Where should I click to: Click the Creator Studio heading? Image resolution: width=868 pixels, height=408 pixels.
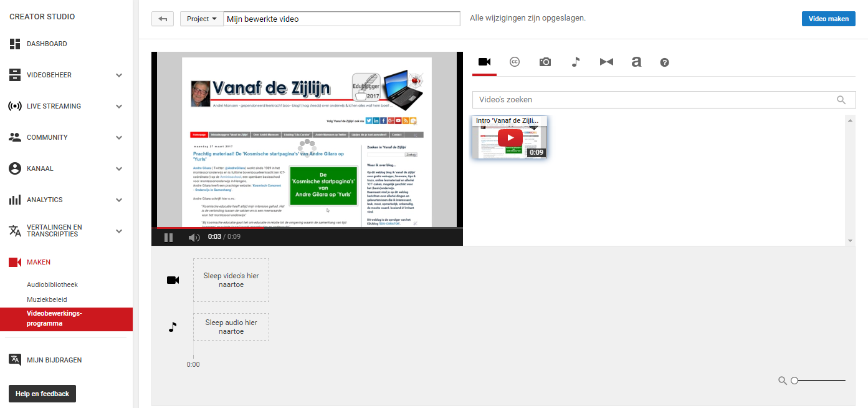[x=42, y=17]
